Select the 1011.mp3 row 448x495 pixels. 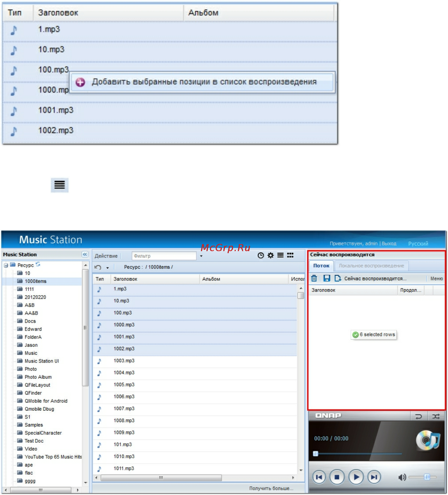pos(195,469)
